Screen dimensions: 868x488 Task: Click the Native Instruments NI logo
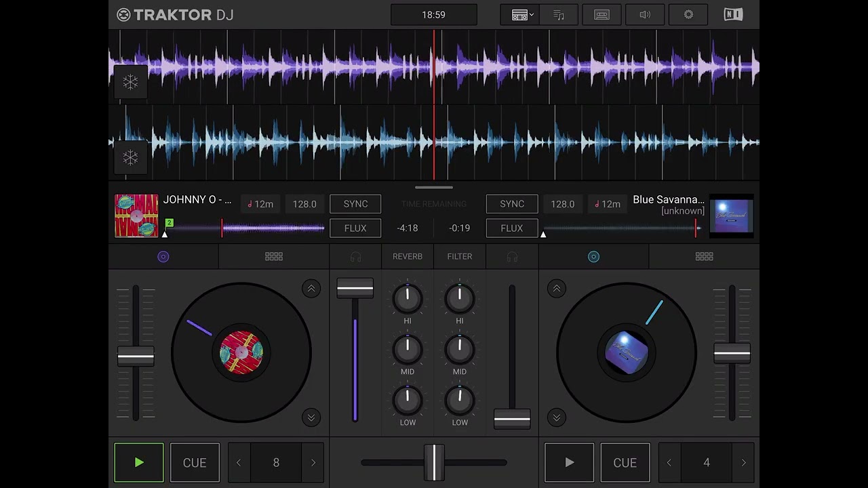733,15
